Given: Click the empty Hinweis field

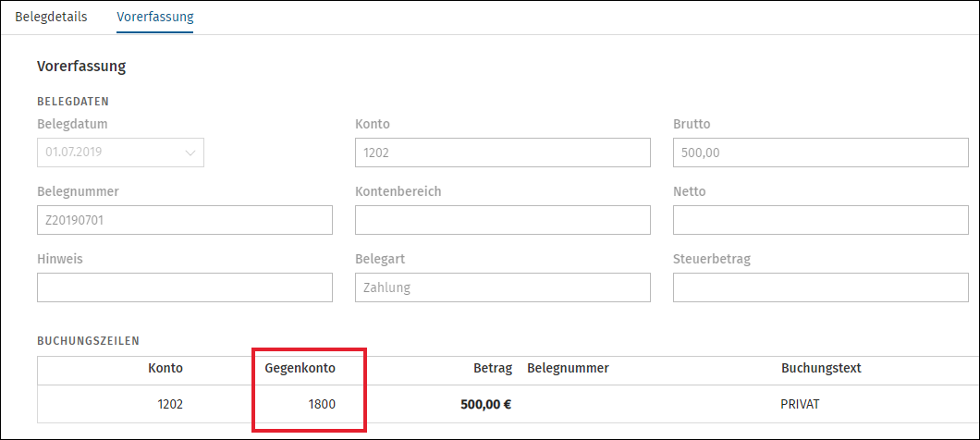Looking at the screenshot, I should point(185,287).
